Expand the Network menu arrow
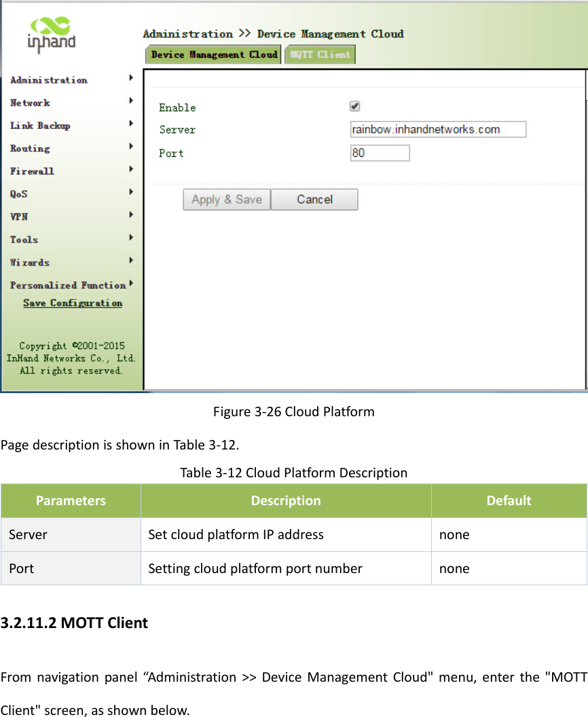 click(130, 100)
